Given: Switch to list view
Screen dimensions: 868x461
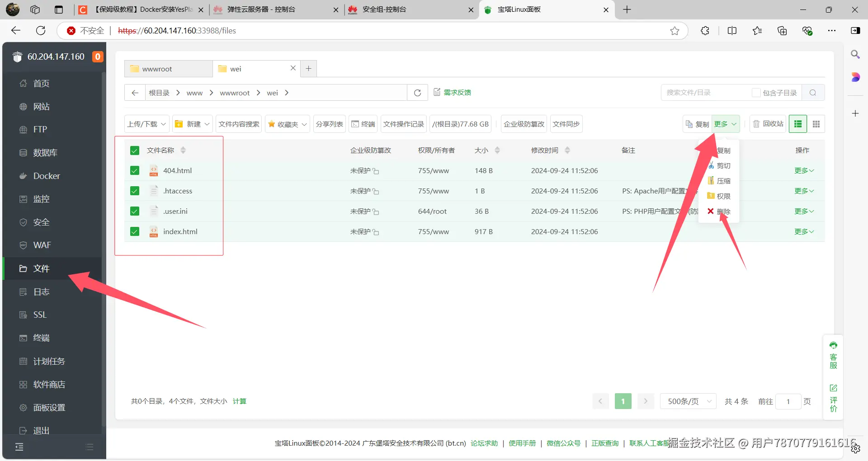Looking at the screenshot, I should click(x=798, y=124).
